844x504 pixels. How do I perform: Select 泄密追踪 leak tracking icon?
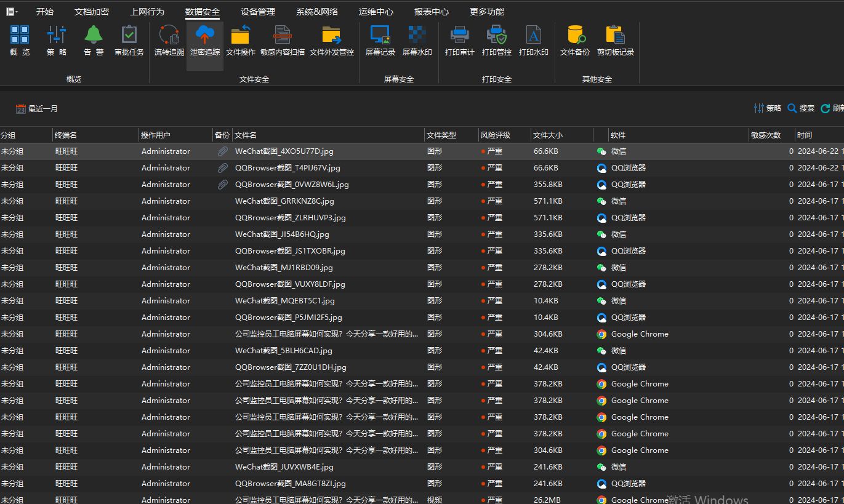pyautogui.click(x=205, y=34)
